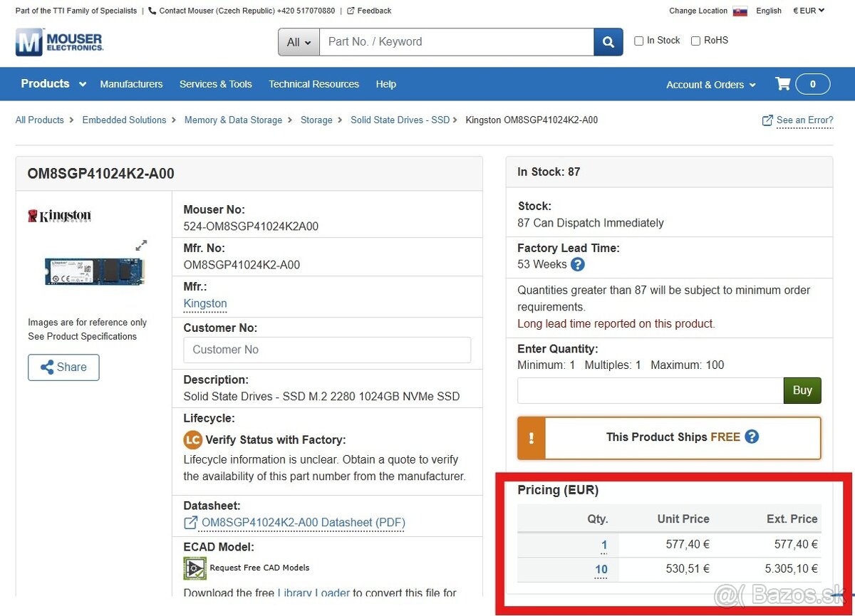Click the Customer No input field
Image resolution: width=855 pixels, height=616 pixels.
(x=327, y=350)
